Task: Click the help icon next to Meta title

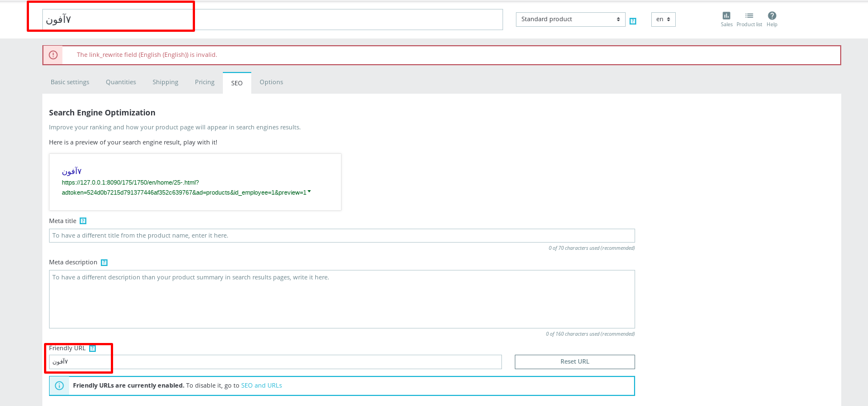Action: pos(83,221)
